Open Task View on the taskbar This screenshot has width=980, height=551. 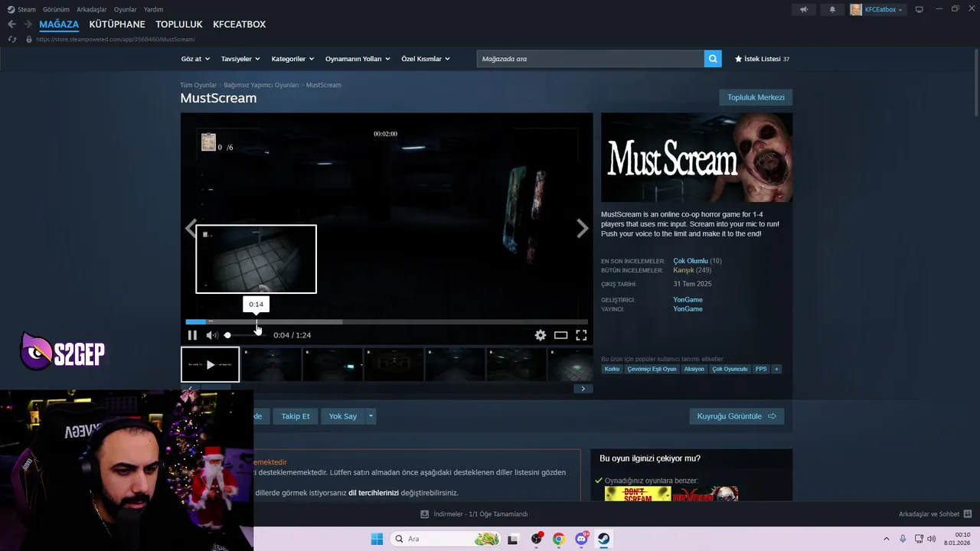[x=513, y=539]
